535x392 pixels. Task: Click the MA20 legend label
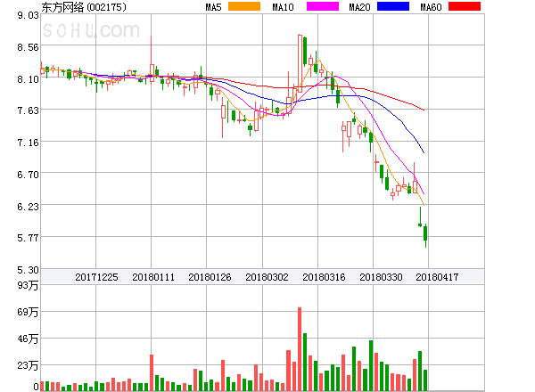[x=359, y=7]
